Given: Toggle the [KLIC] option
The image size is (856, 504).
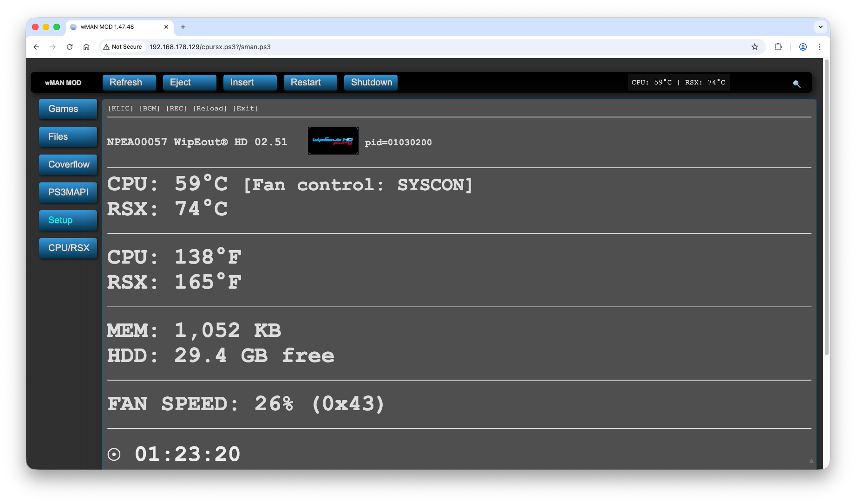Looking at the screenshot, I should click(120, 108).
